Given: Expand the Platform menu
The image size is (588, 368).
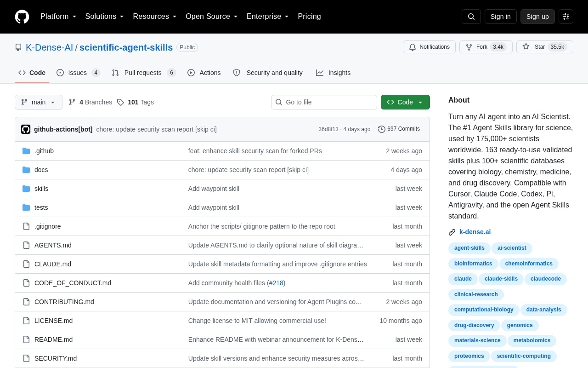Looking at the screenshot, I should coord(58,17).
